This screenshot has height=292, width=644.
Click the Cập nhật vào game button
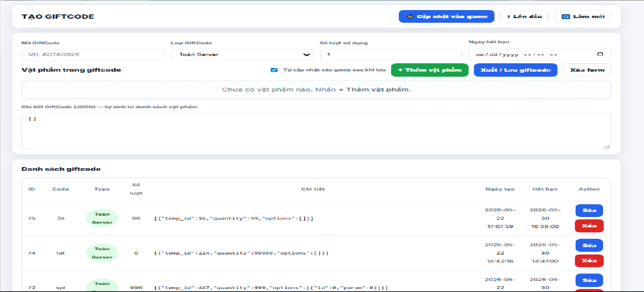click(446, 16)
